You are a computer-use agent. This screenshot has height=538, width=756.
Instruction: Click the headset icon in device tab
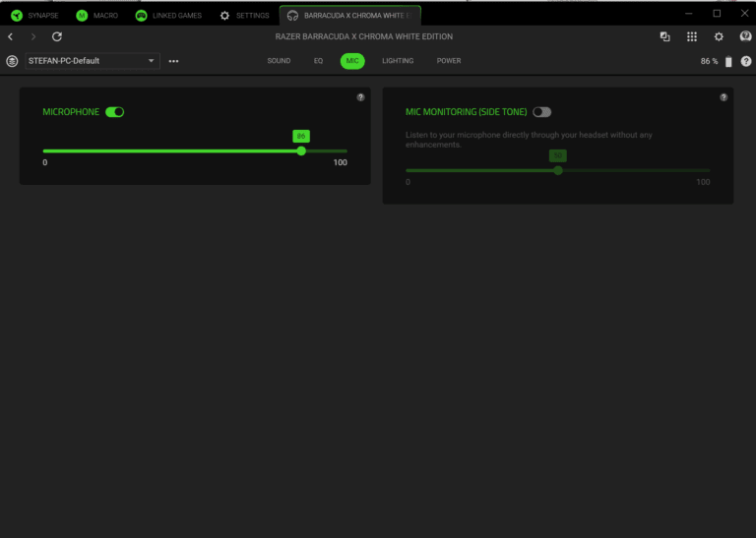pyautogui.click(x=292, y=16)
